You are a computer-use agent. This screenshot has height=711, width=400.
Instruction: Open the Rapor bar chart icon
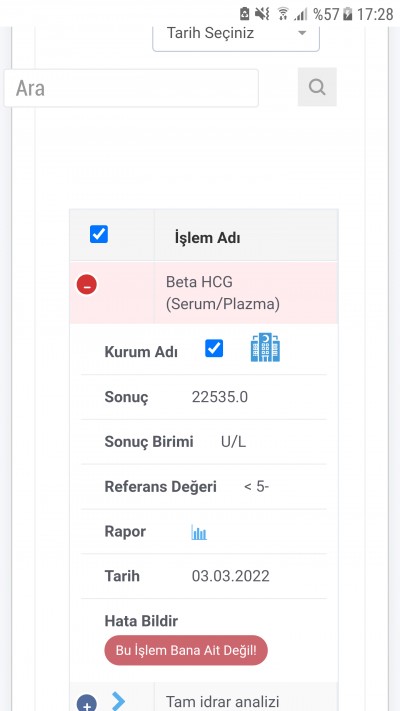(x=199, y=532)
